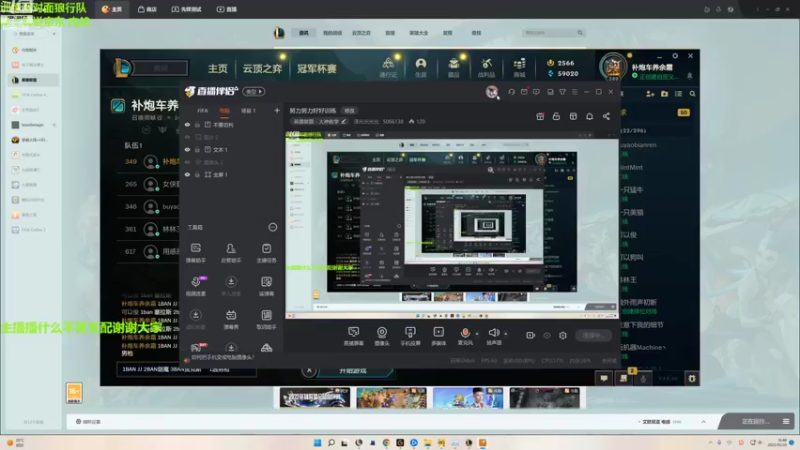Open the Windows taskbar search icon
The image size is (800, 450).
click(331, 442)
